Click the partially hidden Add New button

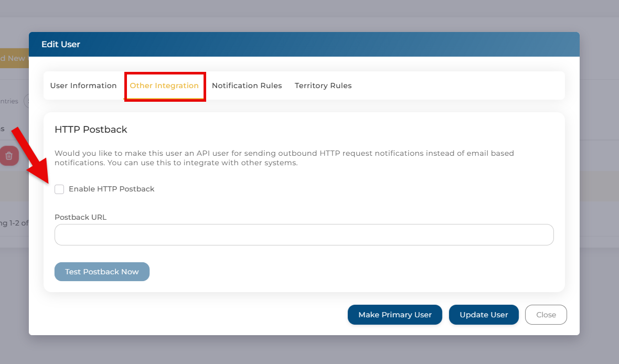pyautogui.click(x=14, y=58)
